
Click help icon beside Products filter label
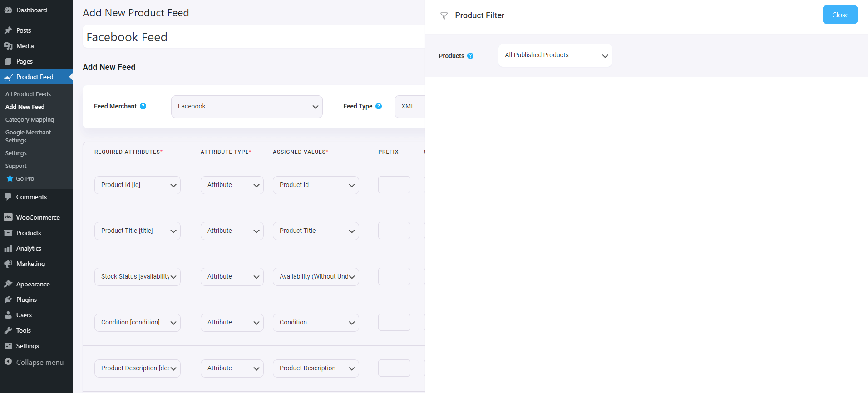tap(470, 56)
